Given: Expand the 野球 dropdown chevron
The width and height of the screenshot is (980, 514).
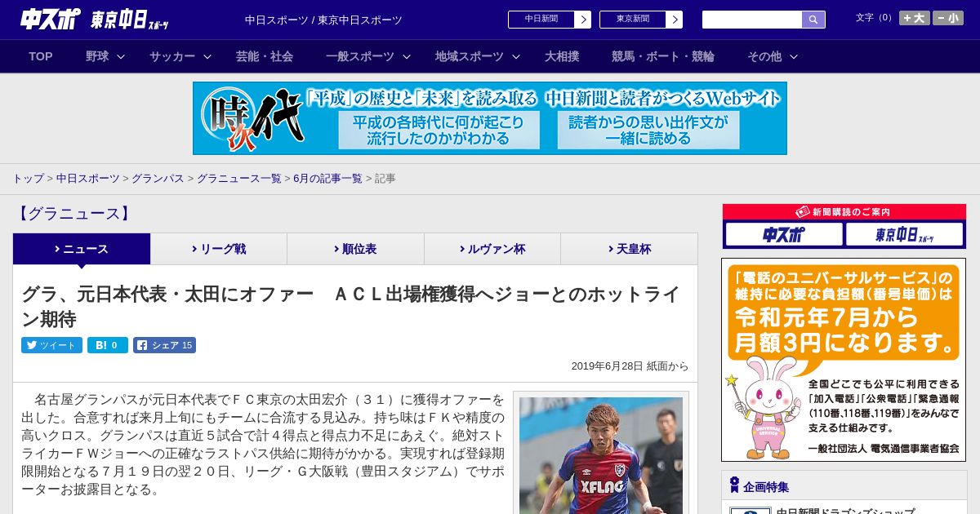Looking at the screenshot, I should pos(121,57).
